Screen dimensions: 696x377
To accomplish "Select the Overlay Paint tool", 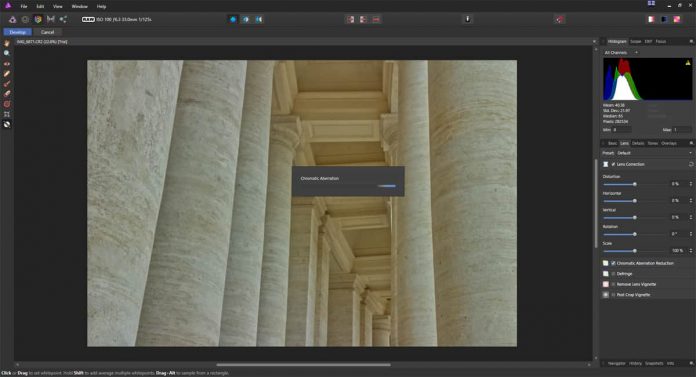I will 7,84.
